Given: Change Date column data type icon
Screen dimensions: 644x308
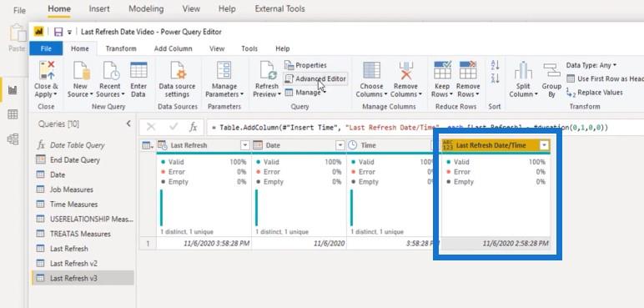Looking at the screenshot, I should pyautogui.click(x=258, y=145).
